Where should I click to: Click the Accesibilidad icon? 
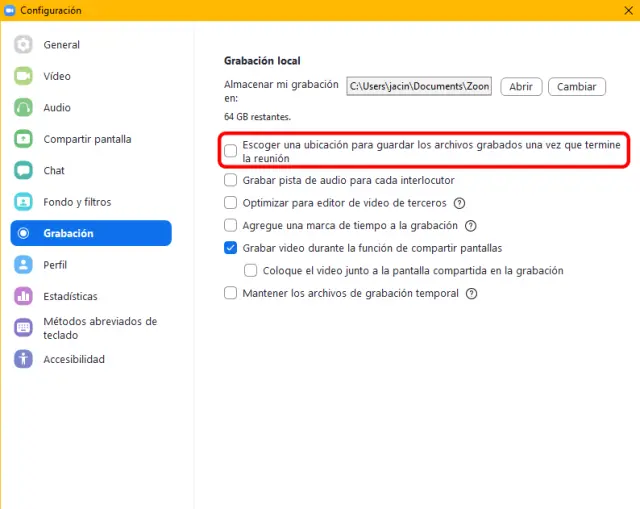coord(24,359)
